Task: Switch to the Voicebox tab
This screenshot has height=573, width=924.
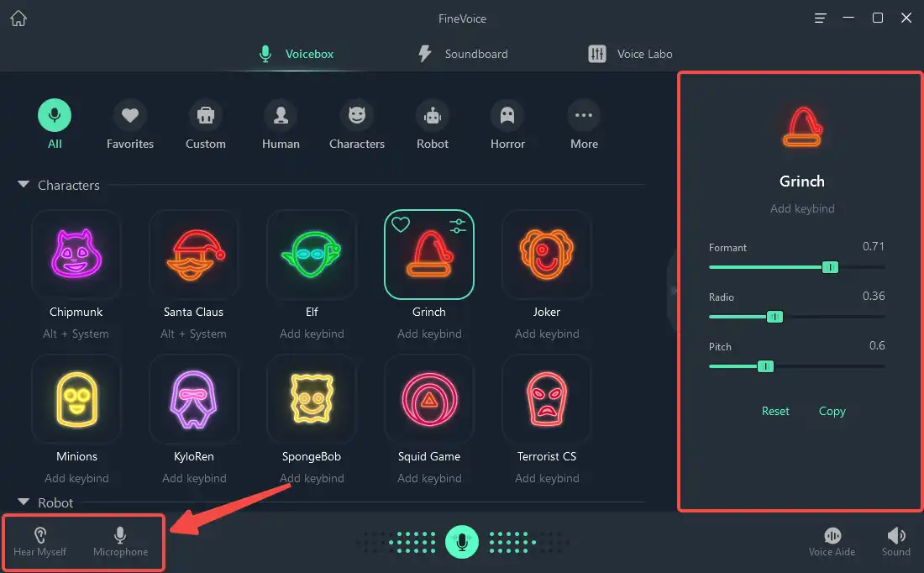Action: (x=297, y=54)
